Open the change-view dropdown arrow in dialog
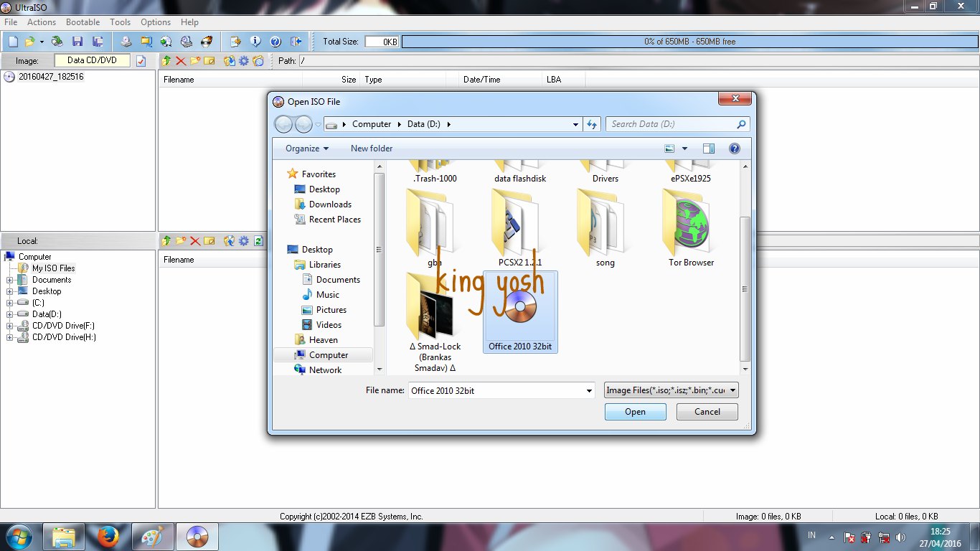Screen dimensions: 980x551 pos(684,149)
